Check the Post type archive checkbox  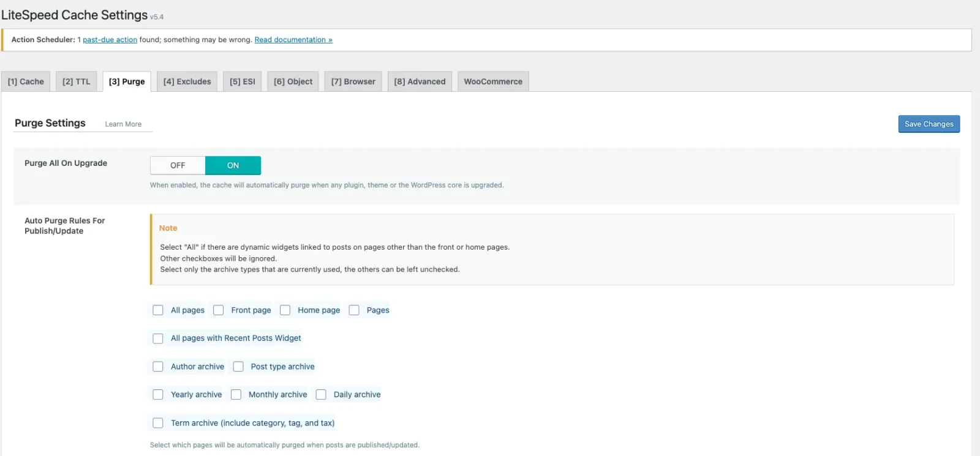click(238, 367)
